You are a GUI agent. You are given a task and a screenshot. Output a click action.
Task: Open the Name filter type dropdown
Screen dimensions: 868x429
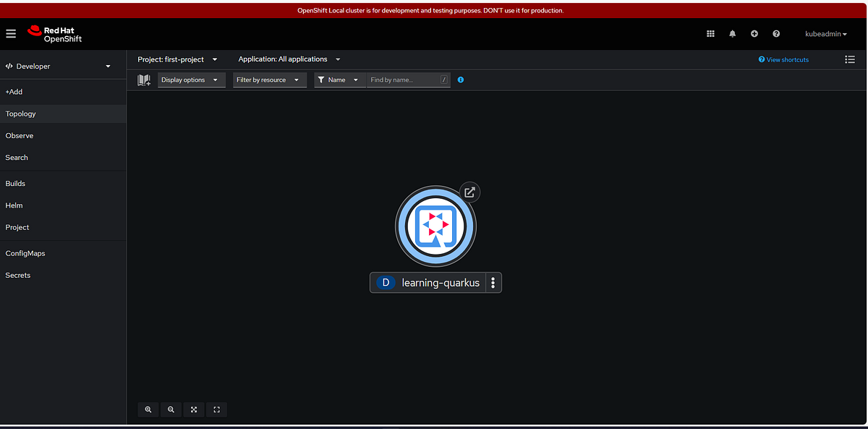340,80
